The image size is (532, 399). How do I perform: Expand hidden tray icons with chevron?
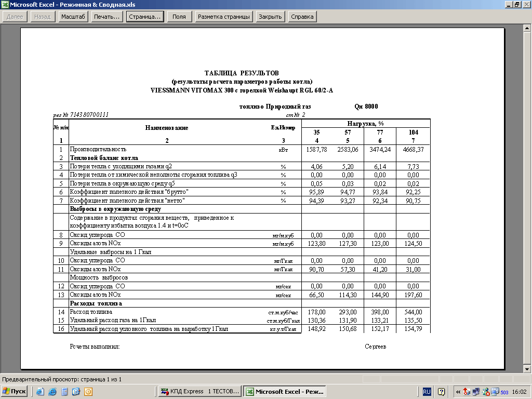point(458,392)
